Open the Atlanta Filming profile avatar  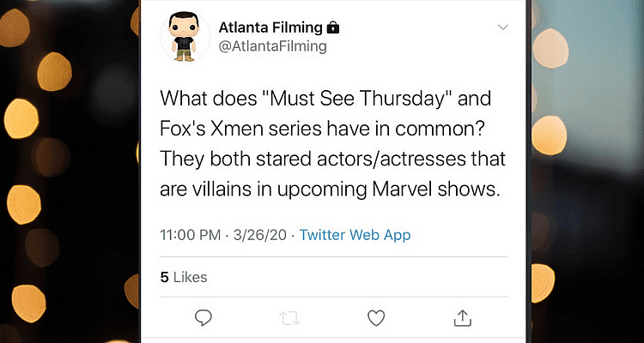coord(185,37)
